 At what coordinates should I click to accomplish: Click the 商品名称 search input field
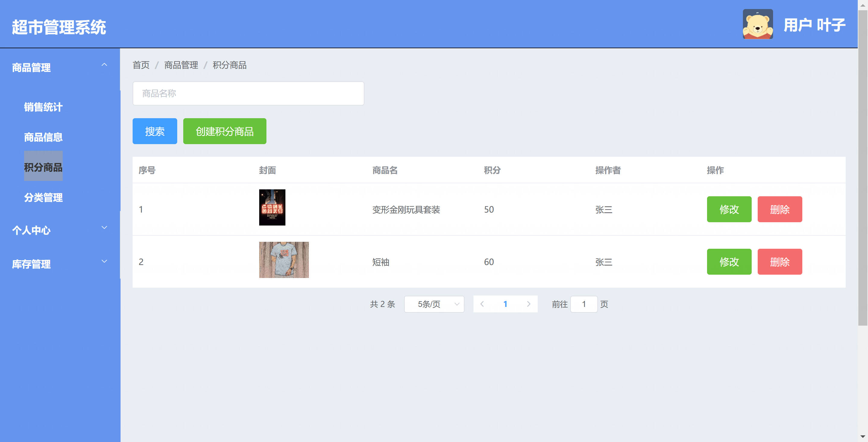click(248, 93)
